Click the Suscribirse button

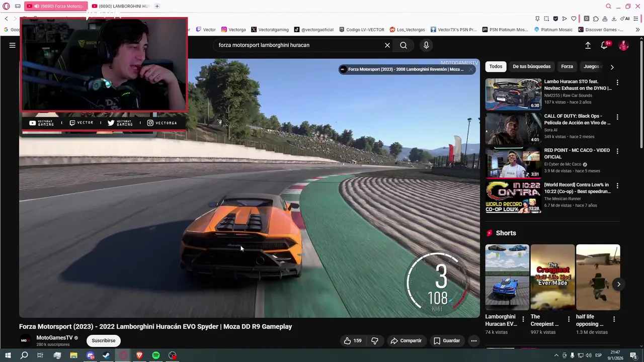pos(104,340)
